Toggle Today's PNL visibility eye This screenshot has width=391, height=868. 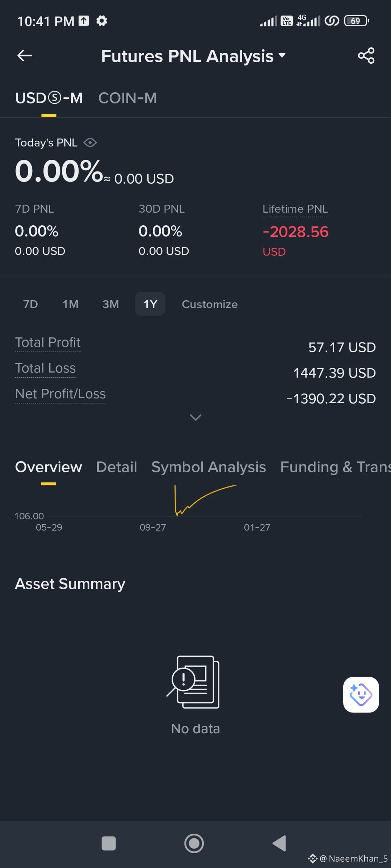pyautogui.click(x=90, y=142)
